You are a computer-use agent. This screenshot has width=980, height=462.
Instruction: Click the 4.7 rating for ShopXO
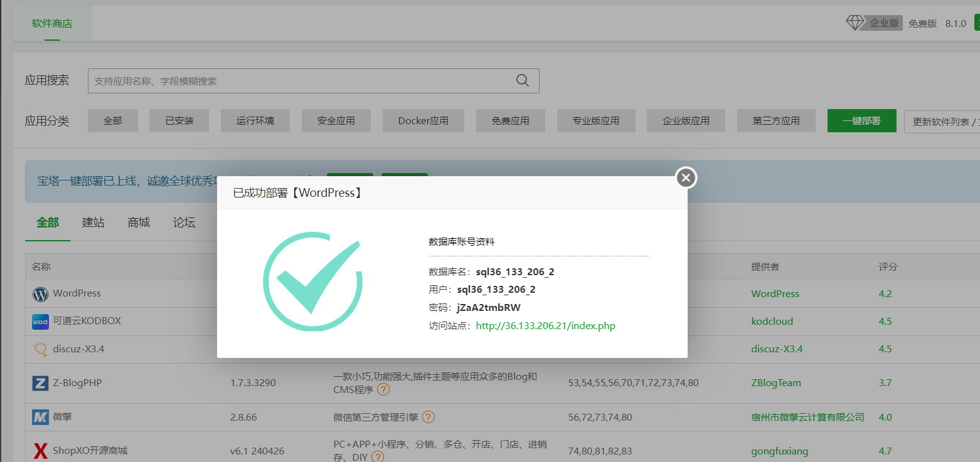pos(885,451)
